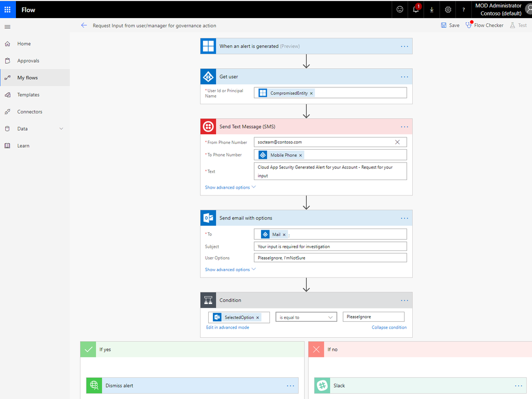The image size is (532, 399).
Task: Click the Slack connector icon
Action: point(322,386)
